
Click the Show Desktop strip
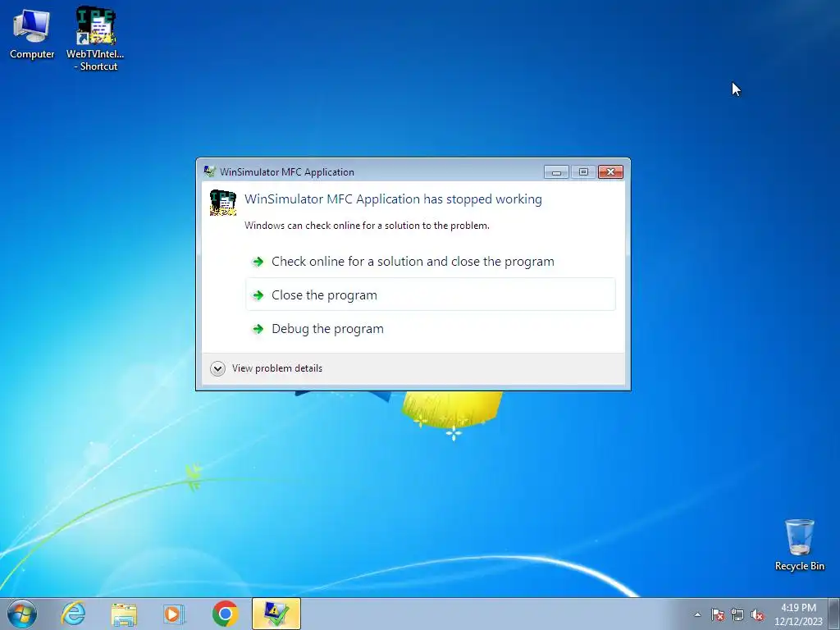pyautogui.click(x=834, y=614)
